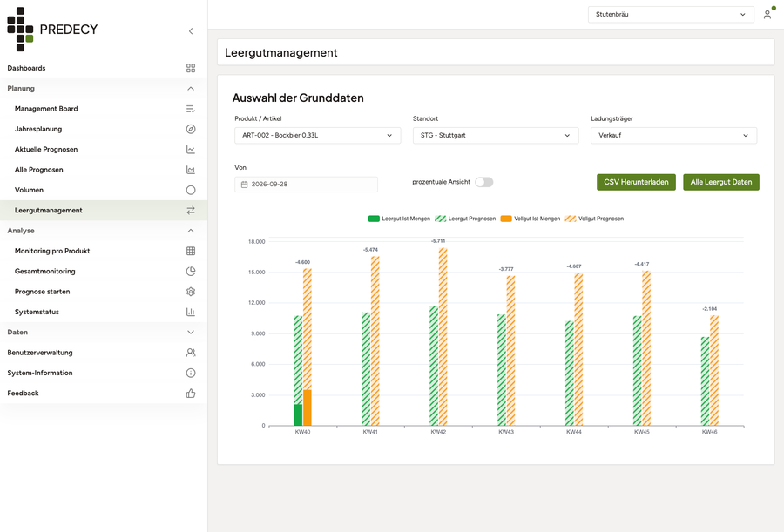Click the Alle Leergut Daten button

tap(721, 182)
